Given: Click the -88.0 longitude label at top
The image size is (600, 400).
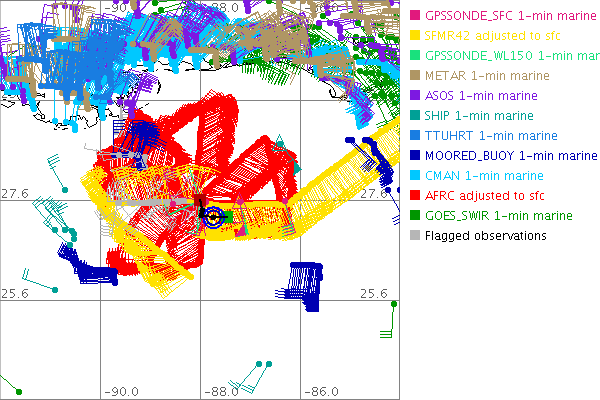Looking at the screenshot, I should [223, 7].
